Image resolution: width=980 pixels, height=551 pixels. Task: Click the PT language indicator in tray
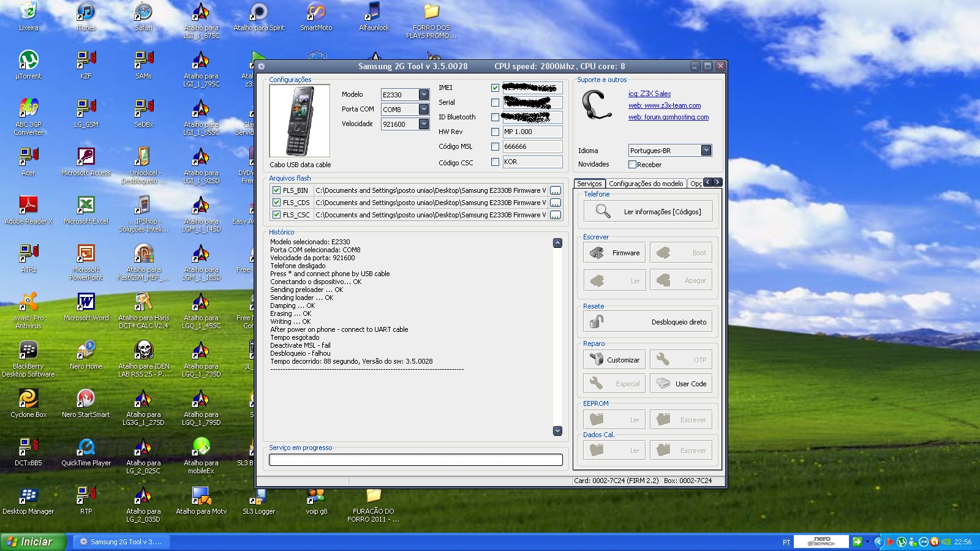click(786, 542)
